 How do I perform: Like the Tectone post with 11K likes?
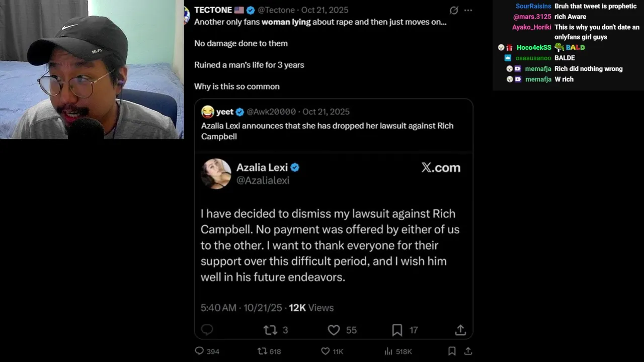(326, 351)
